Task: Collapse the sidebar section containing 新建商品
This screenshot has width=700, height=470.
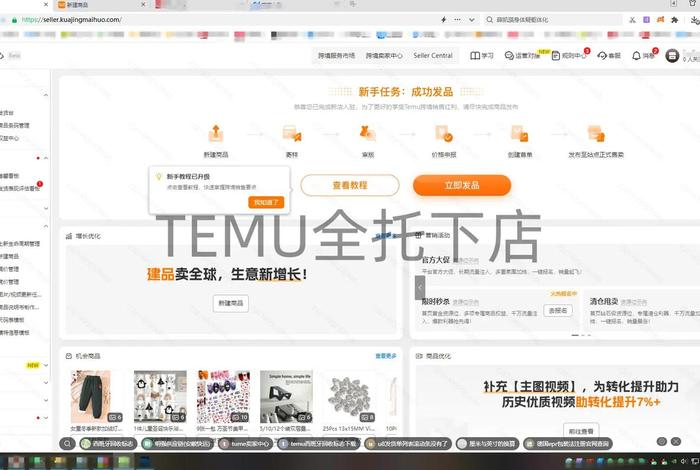Action: (46, 226)
